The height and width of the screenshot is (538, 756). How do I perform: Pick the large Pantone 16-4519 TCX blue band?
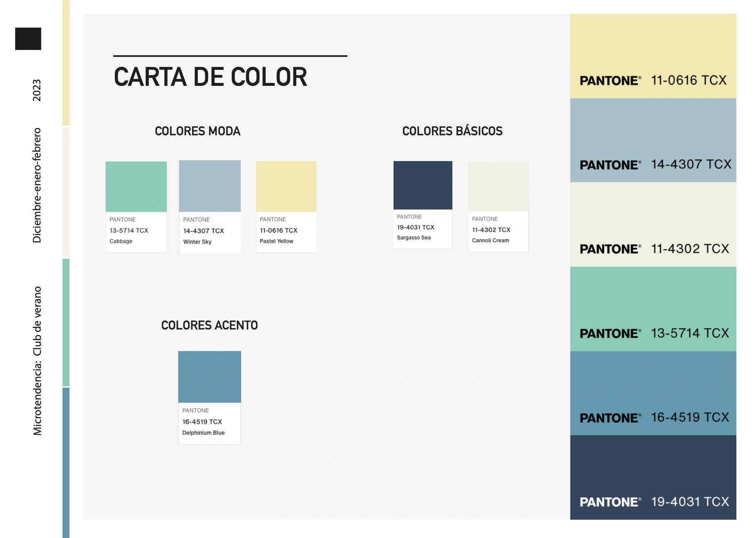pyautogui.click(x=653, y=393)
